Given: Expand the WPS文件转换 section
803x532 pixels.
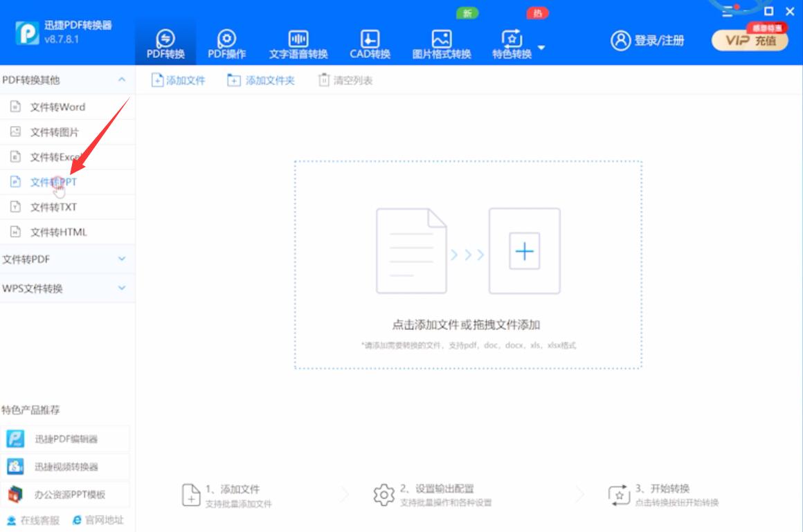Looking at the screenshot, I should coord(67,288).
